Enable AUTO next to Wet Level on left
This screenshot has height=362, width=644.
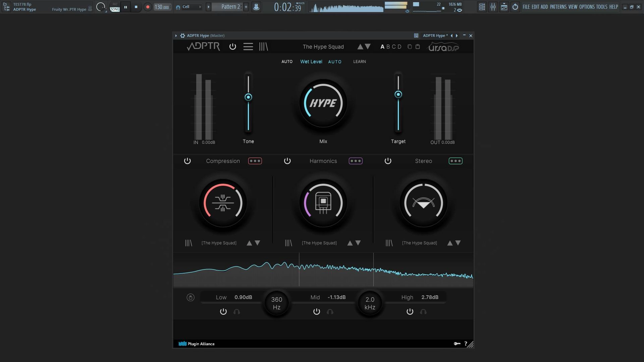point(287,62)
